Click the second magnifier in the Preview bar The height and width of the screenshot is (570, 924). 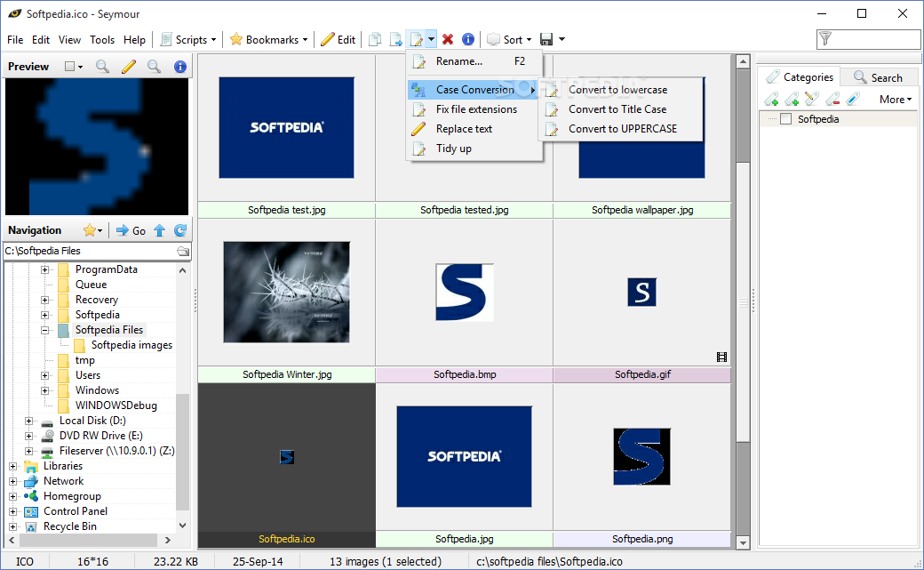click(155, 67)
